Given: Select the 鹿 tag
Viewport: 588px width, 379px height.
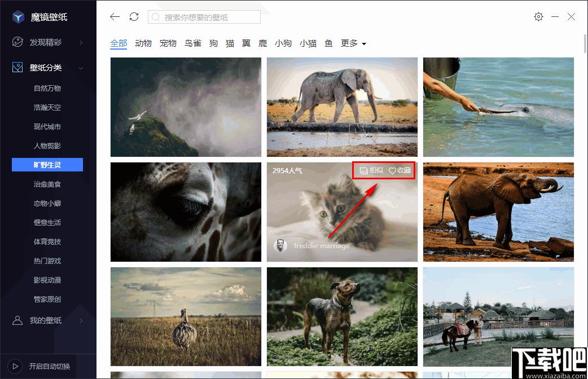Looking at the screenshot, I should pyautogui.click(x=263, y=43).
